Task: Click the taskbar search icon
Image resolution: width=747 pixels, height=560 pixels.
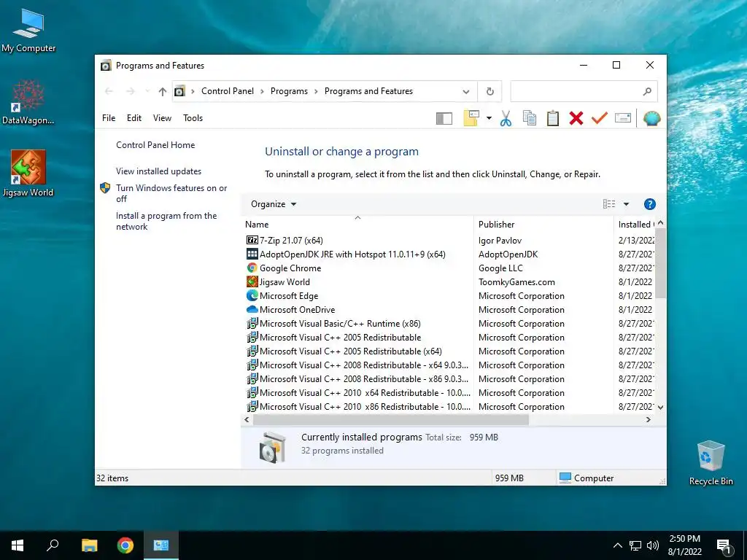Action: tap(53, 545)
